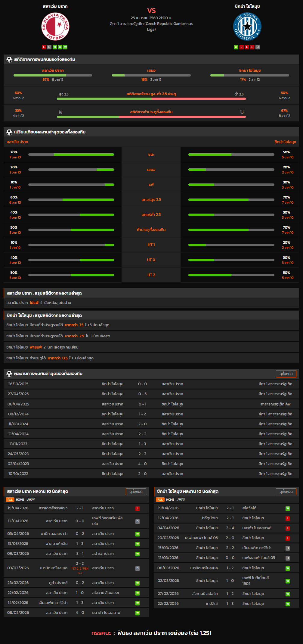Viewport: 303px width, 644px height.
Task: Click the grey D badge under Sigma Olomouc logo
Action: pyautogui.click(x=258, y=47)
